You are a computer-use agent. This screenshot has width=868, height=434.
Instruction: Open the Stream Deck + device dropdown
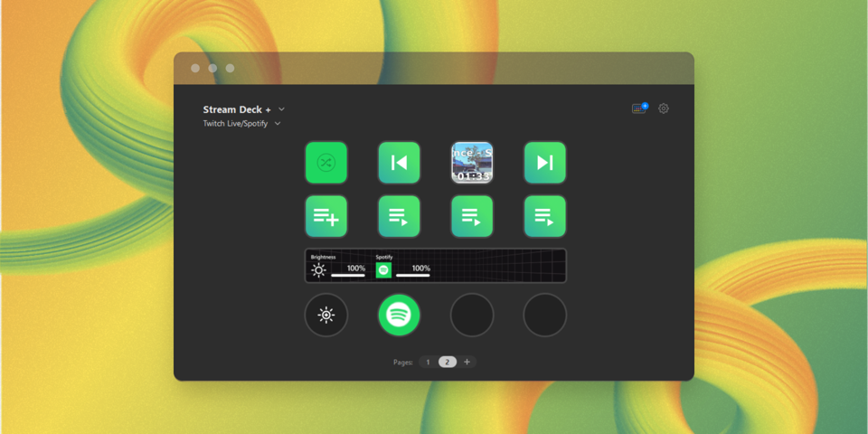coord(243,109)
